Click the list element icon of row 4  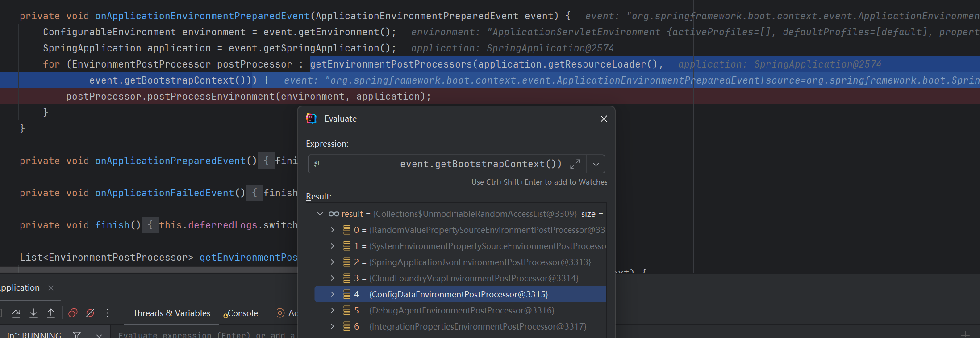(346, 294)
